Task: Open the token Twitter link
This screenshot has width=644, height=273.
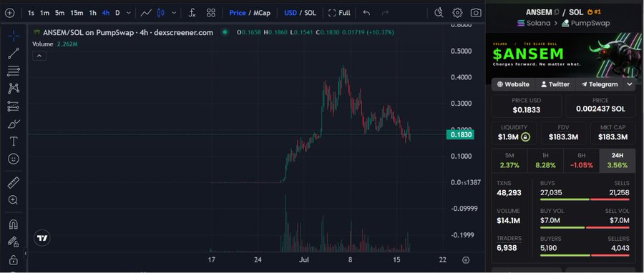Action: coord(555,84)
